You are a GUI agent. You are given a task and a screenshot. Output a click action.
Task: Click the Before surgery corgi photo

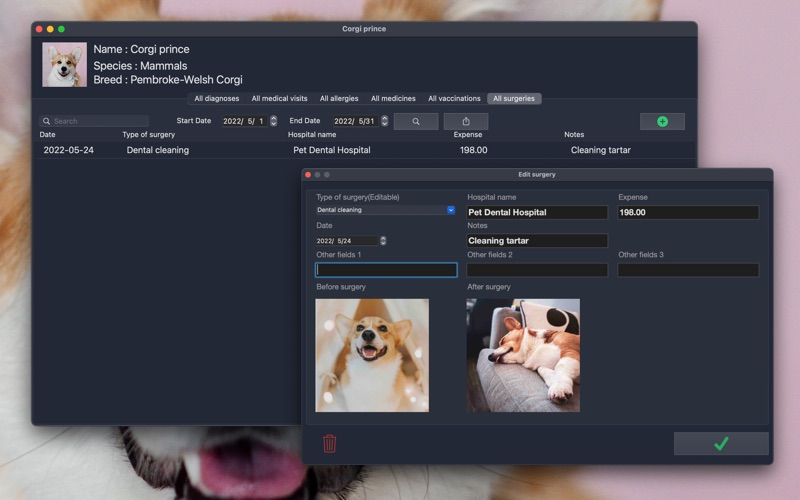point(372,355)
